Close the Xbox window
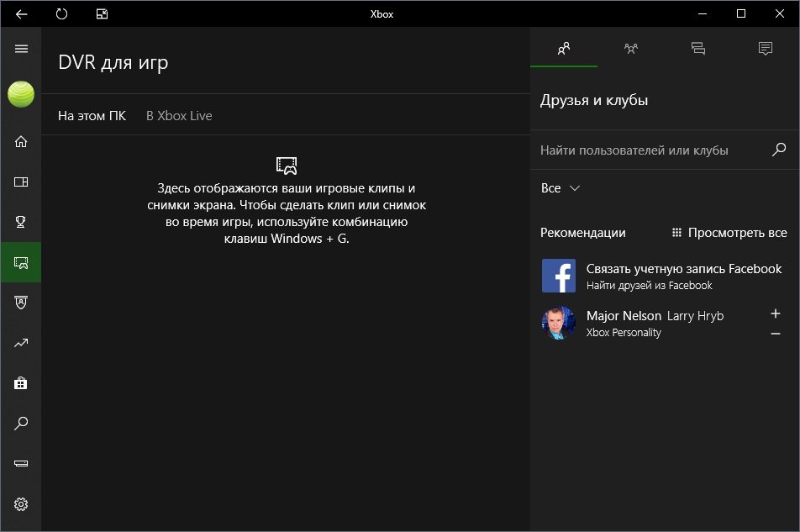The image size is (800, 532). click(780, 13)
